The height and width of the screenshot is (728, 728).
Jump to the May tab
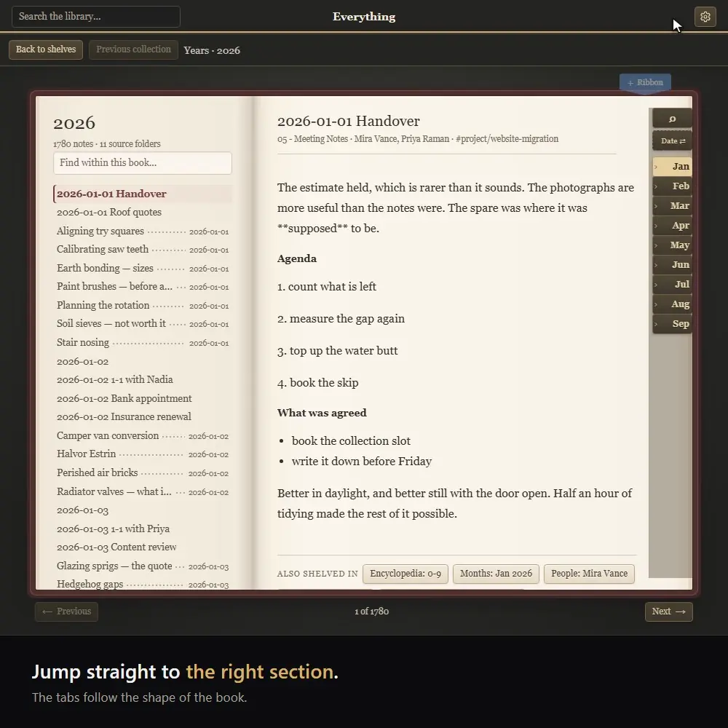tap(672, 245)
